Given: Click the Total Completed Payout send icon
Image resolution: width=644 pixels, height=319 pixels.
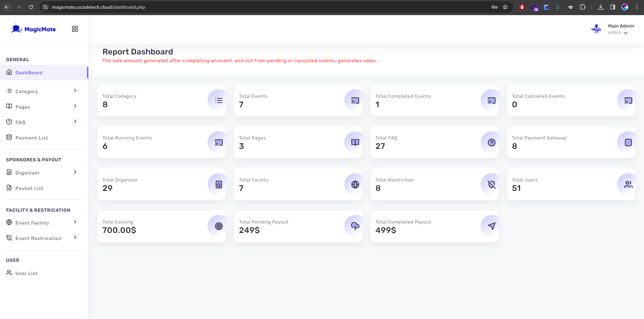Looking at the screenshot, I should (491, 226).
